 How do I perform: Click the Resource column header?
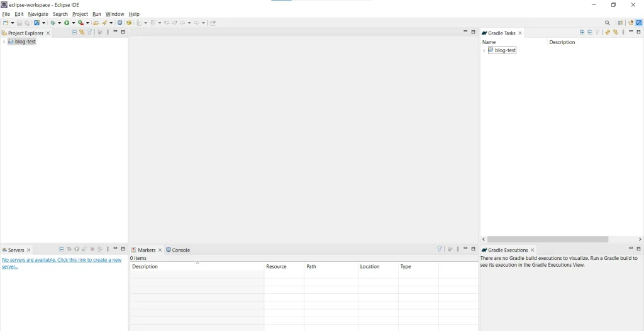284,266
